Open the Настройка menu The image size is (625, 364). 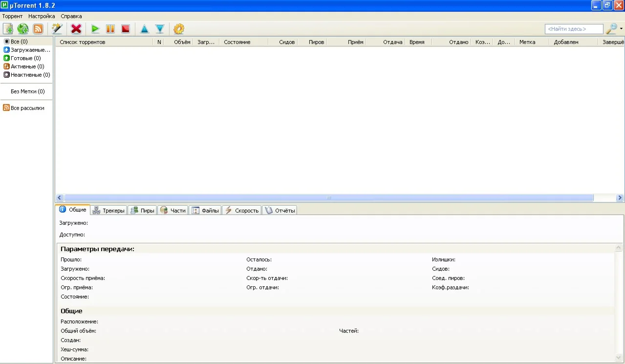coord(41,16)
